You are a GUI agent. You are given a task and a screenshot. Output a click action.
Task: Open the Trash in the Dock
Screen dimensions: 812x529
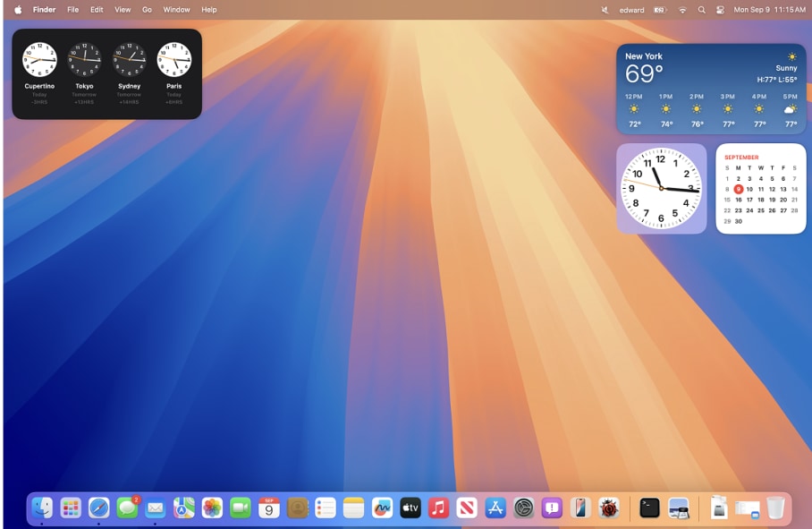pos(775,508)
